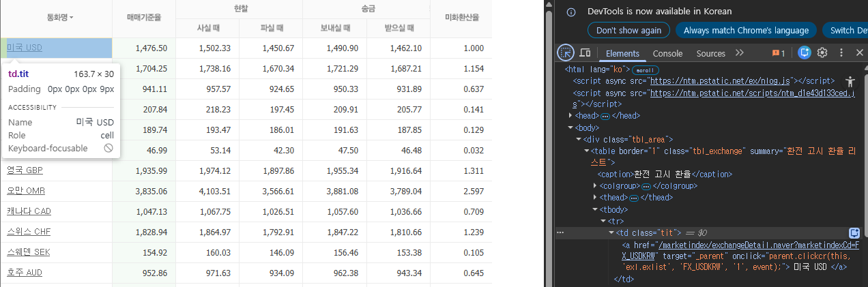The image size is (868, 287).
Task: Open the 스위스 CHF currency link
Action: point(29,232)
